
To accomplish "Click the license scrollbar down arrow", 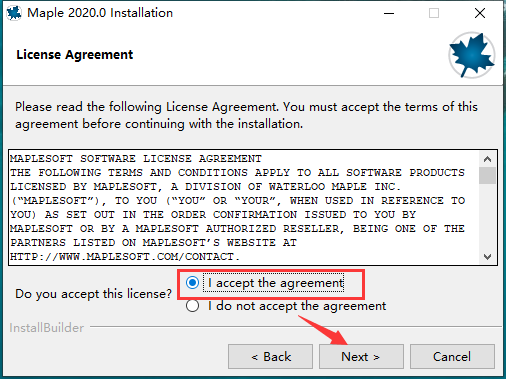I will click(487, 257).
